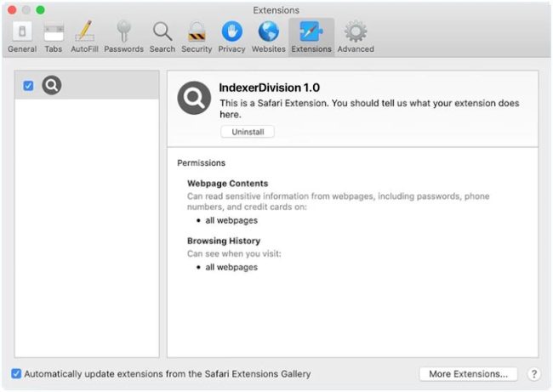553x392 pixels.
Task: Select the magnifier extension in sidebar list
Action: [52, 86]
